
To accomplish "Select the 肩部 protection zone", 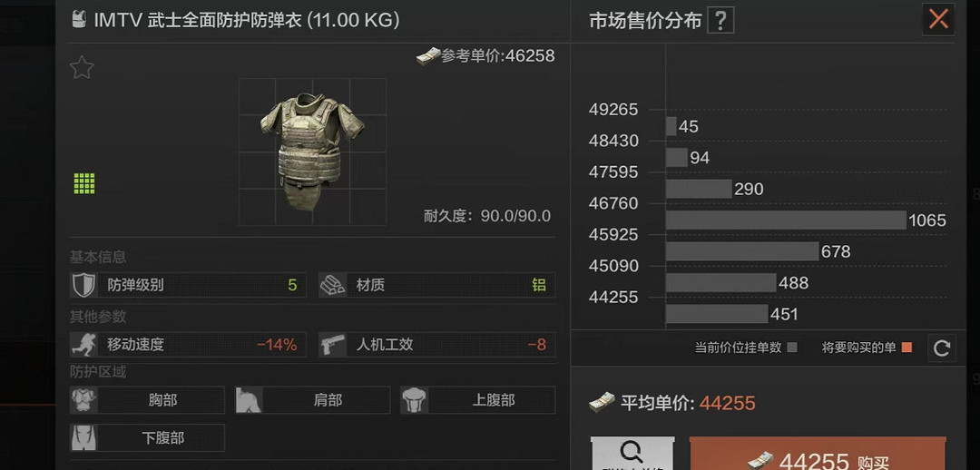I will [x=312, y=400].
